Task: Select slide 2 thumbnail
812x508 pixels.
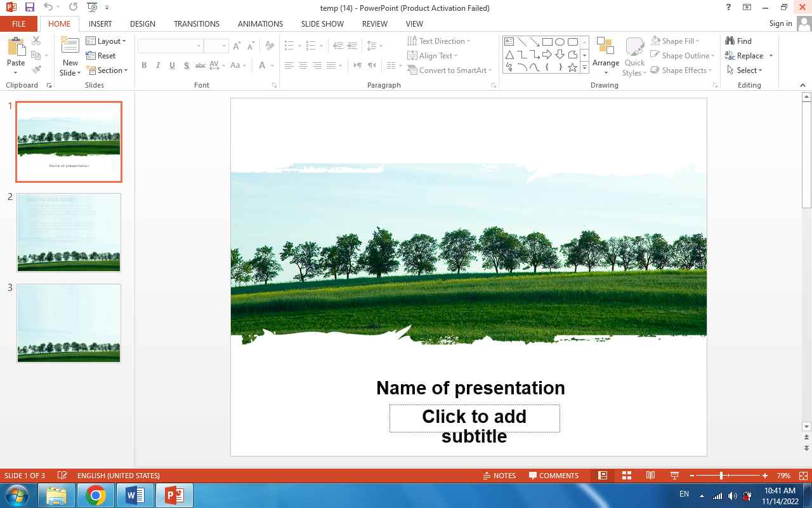Action: [69, 232]
